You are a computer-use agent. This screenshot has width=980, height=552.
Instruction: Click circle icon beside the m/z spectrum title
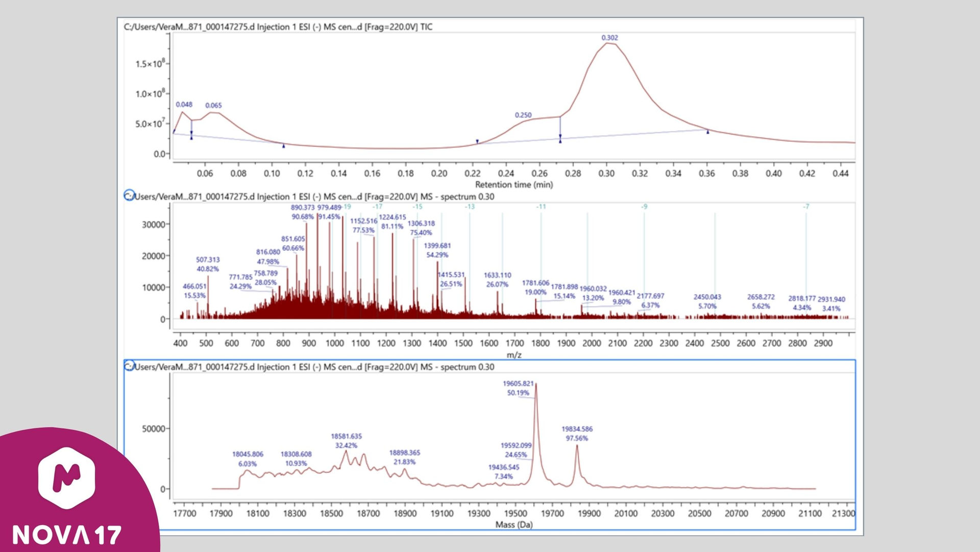tap(129, 196)
